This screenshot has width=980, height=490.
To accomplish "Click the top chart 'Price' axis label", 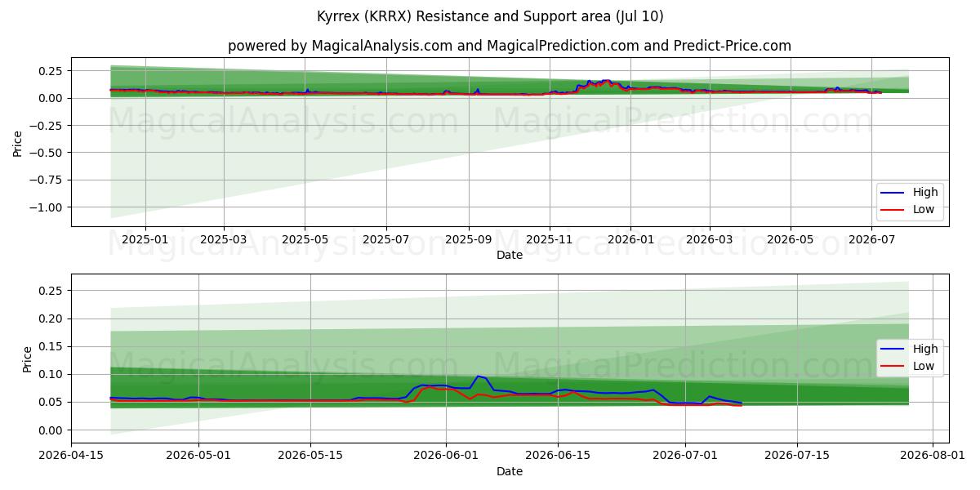I will coord(18,142).
